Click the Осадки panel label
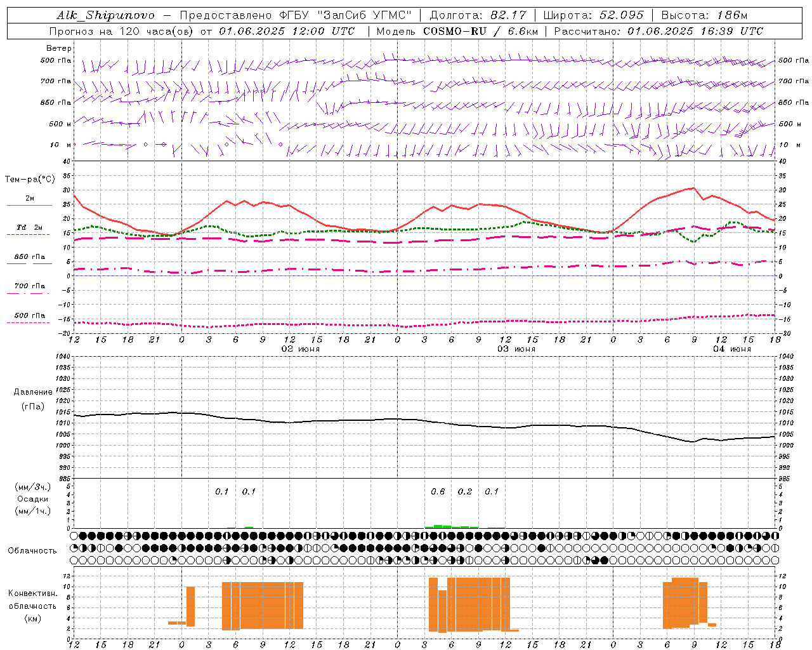This screenshot has width=812, height=650. point(33,499)
